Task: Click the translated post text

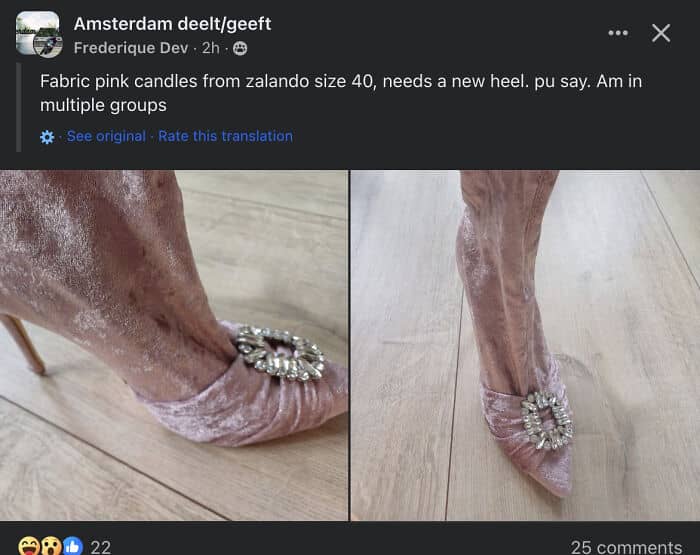Action: pos(341,93)
